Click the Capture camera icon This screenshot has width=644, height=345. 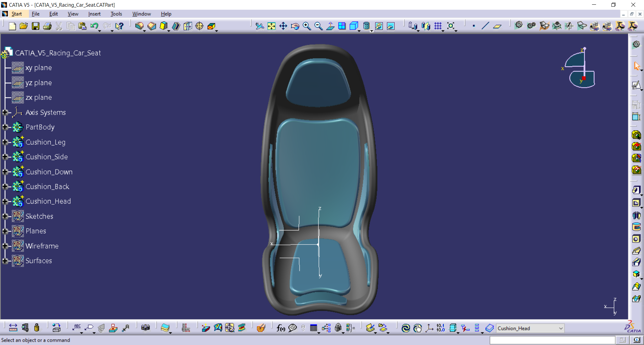[x=146, y=328]
